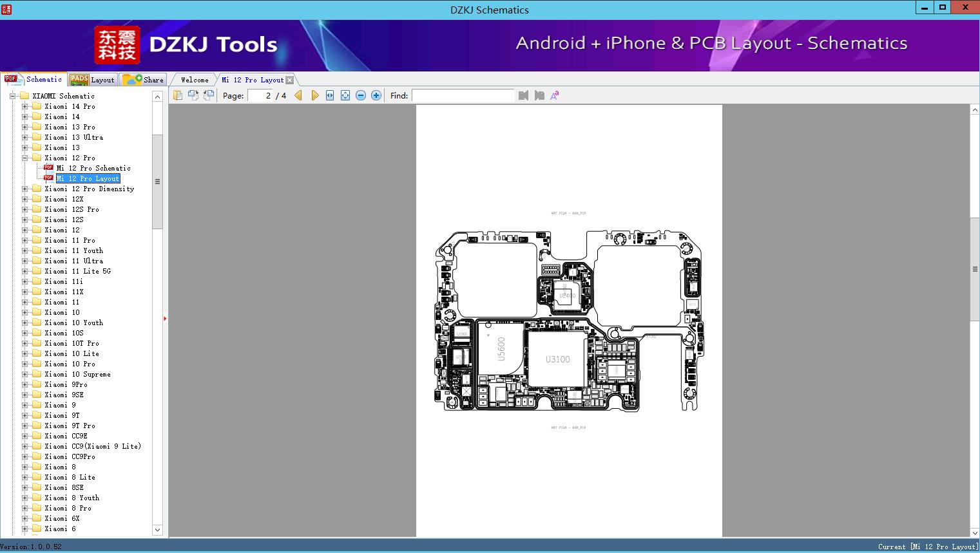Expand the Xiaomi 13 Ultra folder
This screenshot has height=553, width=980.
(x=24, y=137)
